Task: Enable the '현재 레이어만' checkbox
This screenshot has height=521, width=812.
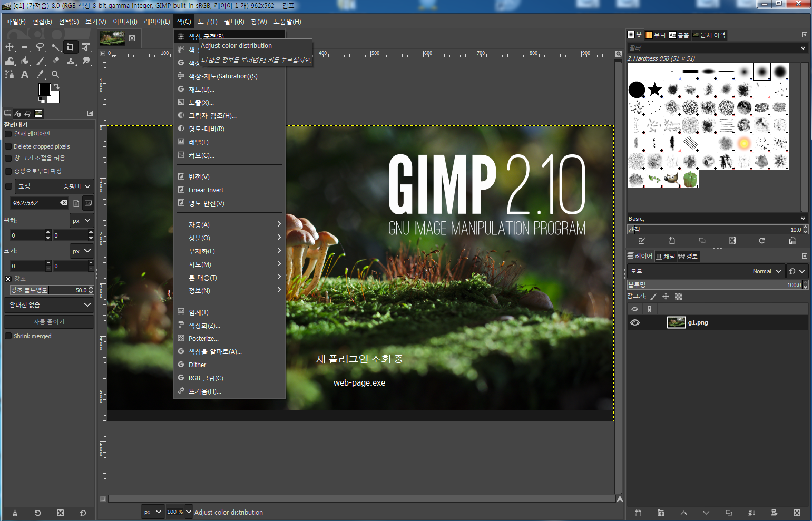Action: (8, 134)
